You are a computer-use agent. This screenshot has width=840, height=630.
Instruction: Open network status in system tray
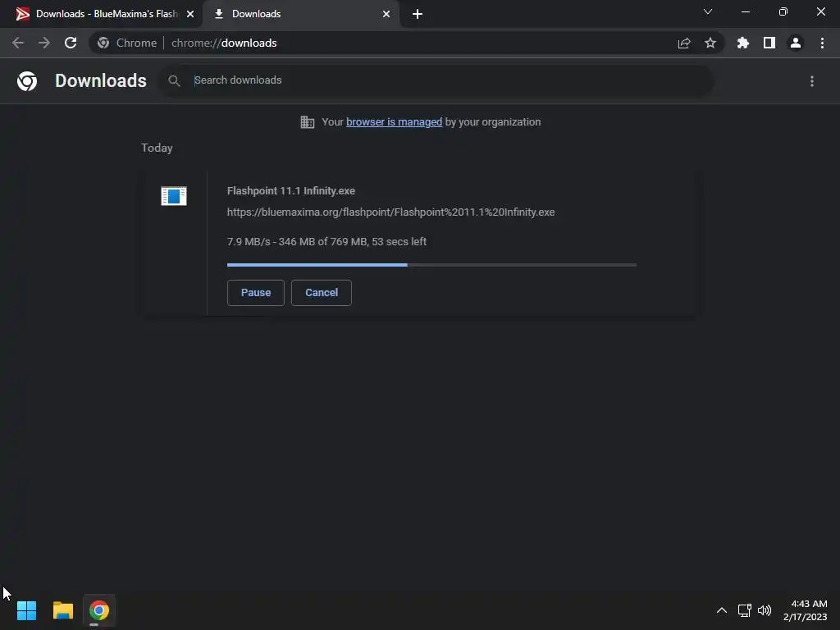point(745,610)
